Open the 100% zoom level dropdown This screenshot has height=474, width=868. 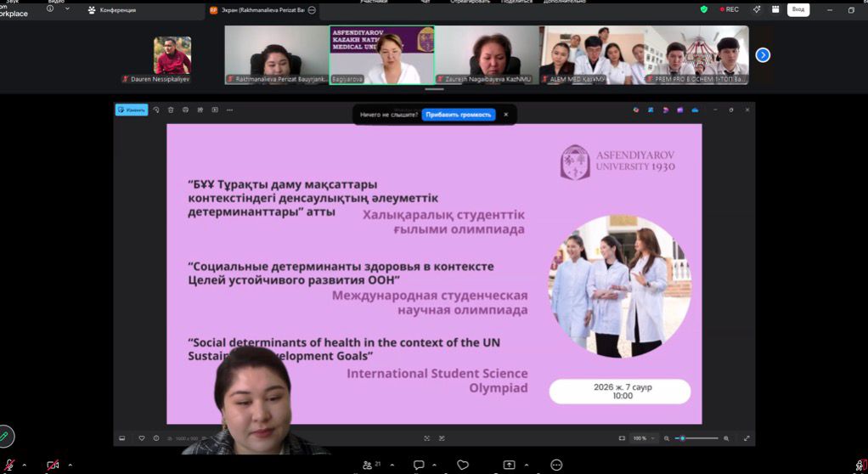coord(645,438)
